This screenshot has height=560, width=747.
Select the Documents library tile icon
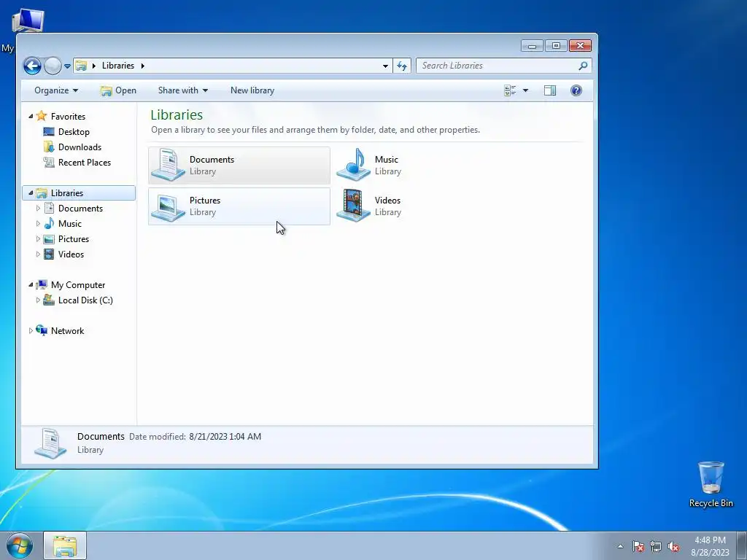(169, 165)
